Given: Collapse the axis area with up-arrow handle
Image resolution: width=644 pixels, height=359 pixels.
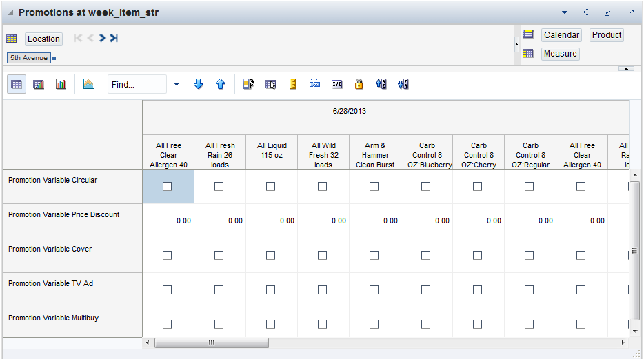Looking at the screenshot, I should point(626,68).
